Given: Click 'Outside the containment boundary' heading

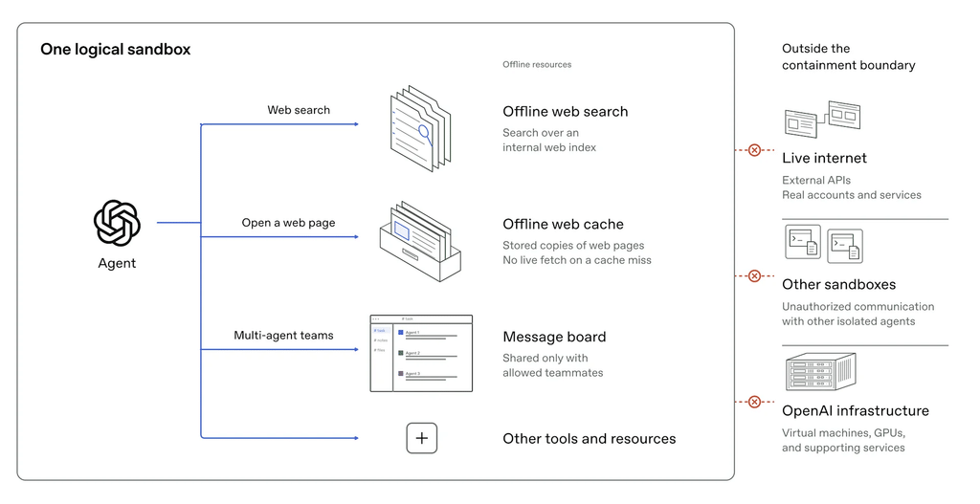Looking at the screenshot, I should (x=849, y=56).
